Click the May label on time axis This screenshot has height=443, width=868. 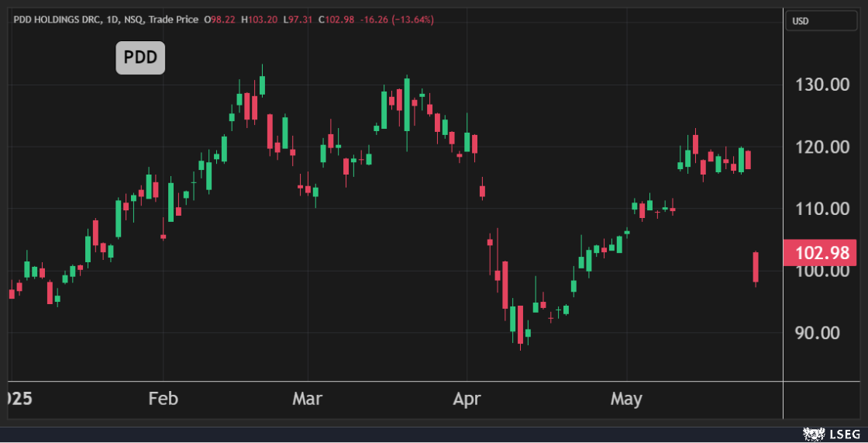click(626, 400)
